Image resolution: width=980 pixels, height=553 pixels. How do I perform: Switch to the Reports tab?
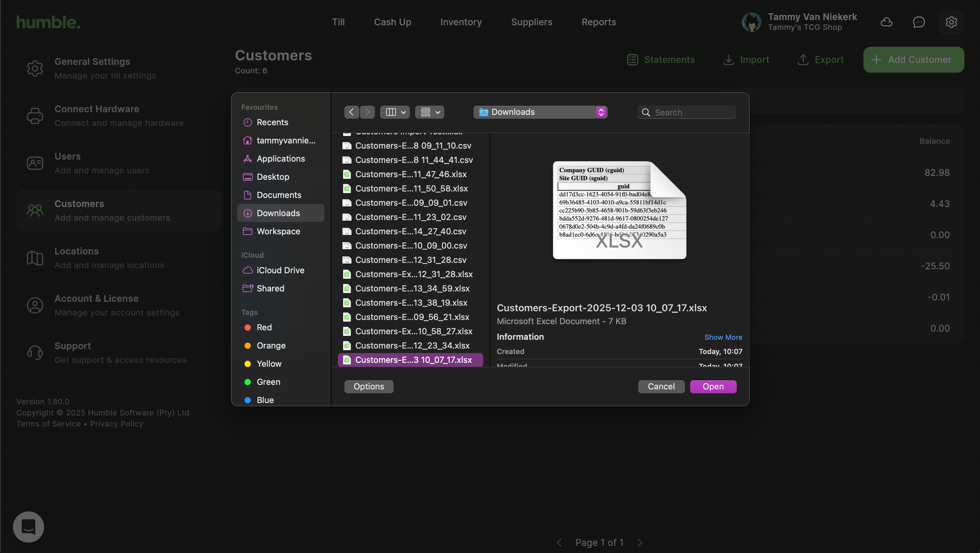598,22
